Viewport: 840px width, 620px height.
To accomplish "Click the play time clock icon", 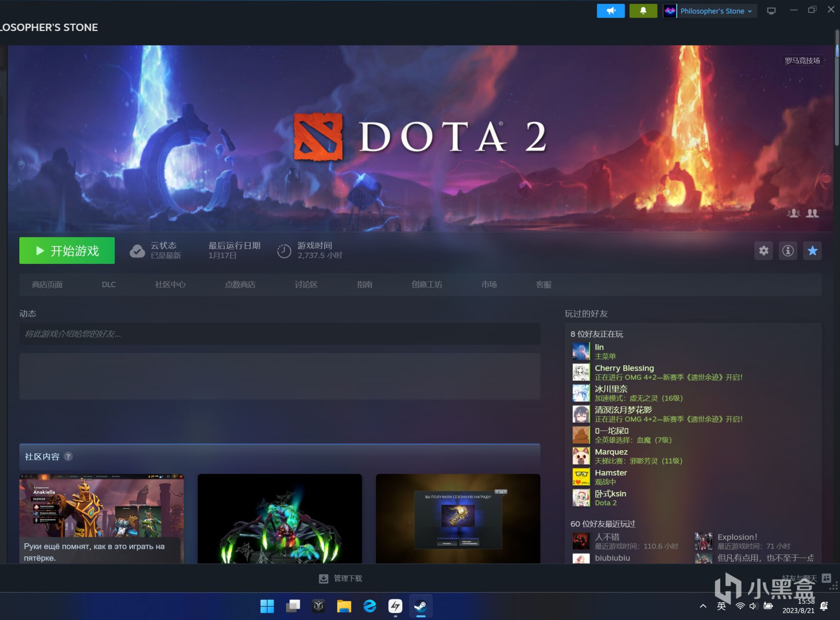I will (284, 251).
